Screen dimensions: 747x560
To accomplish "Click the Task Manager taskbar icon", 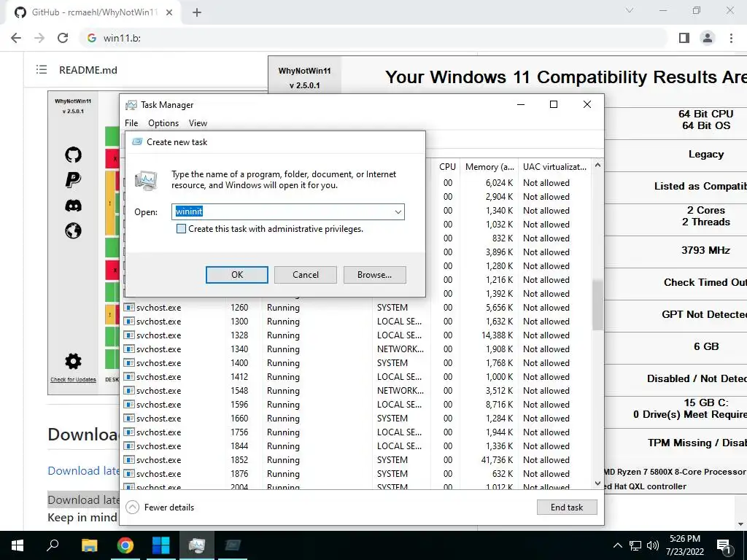I will pos(196,545).
